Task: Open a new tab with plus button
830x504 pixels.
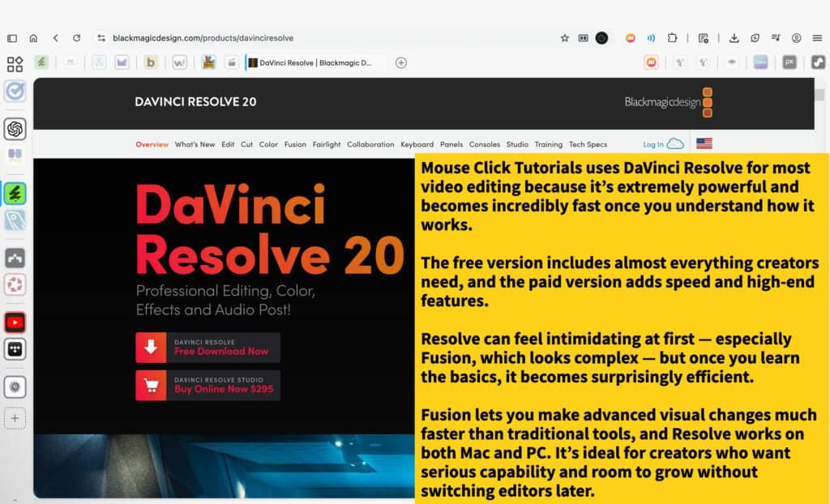Action: [400, 62]
